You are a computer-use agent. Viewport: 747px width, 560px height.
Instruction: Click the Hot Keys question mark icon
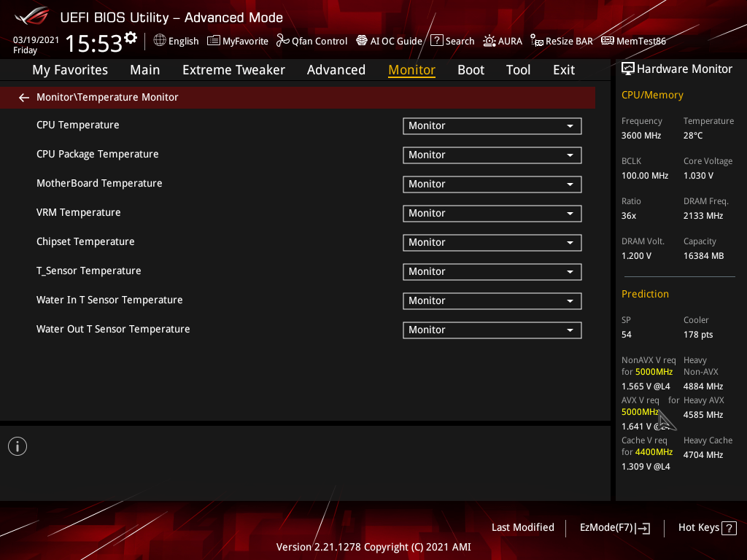click(x=729, y=528)
